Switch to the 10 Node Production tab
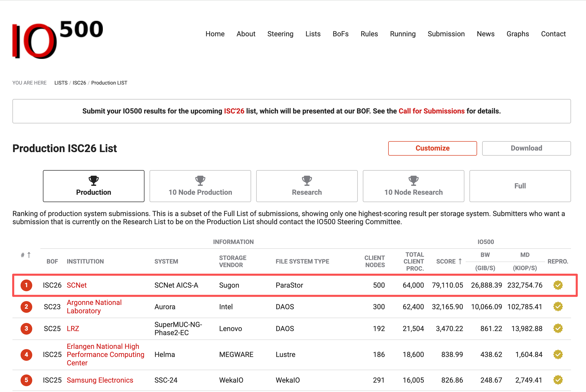Viewport: 586px width, 392px height. (x=200, y=186)
